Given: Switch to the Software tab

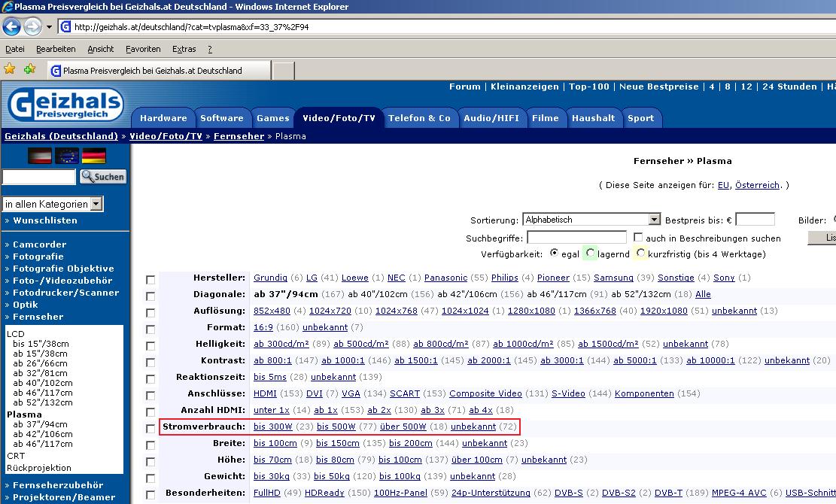Looking at the screenshot, I should 221,118.
